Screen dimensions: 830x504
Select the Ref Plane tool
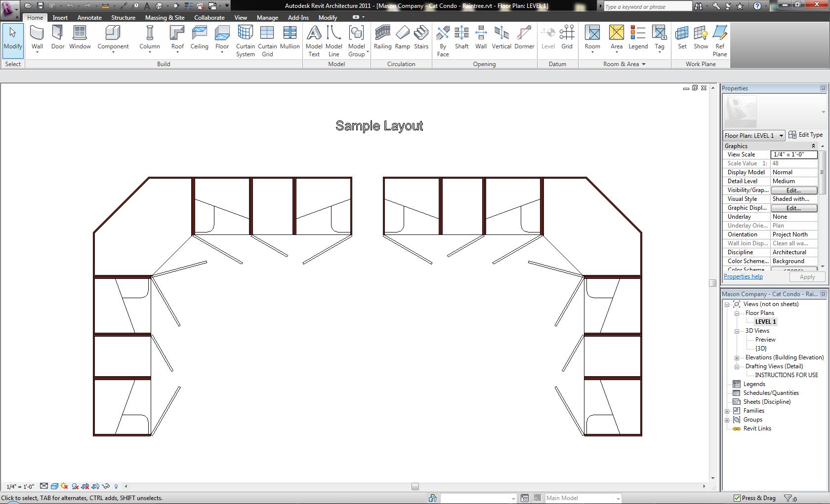click(720, 41)
